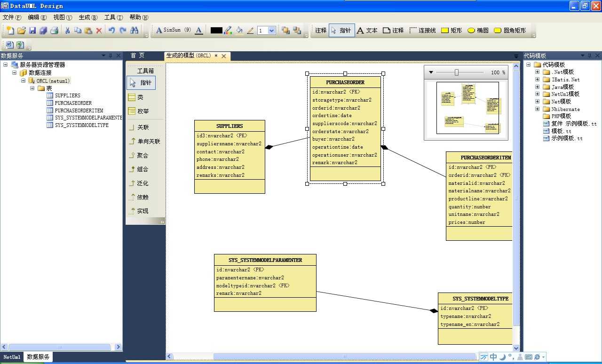Select the 聚合 aggregation tool
The image size is (602, 364).
pos(139,155)
